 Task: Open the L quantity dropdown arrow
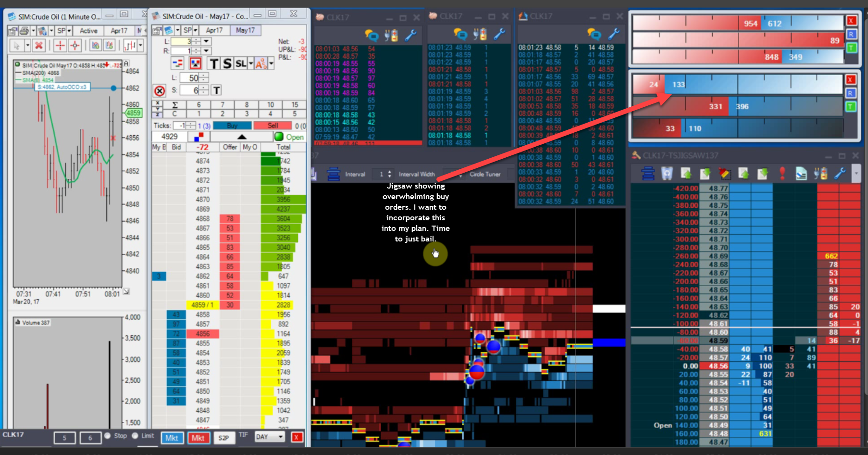(206, 41)
